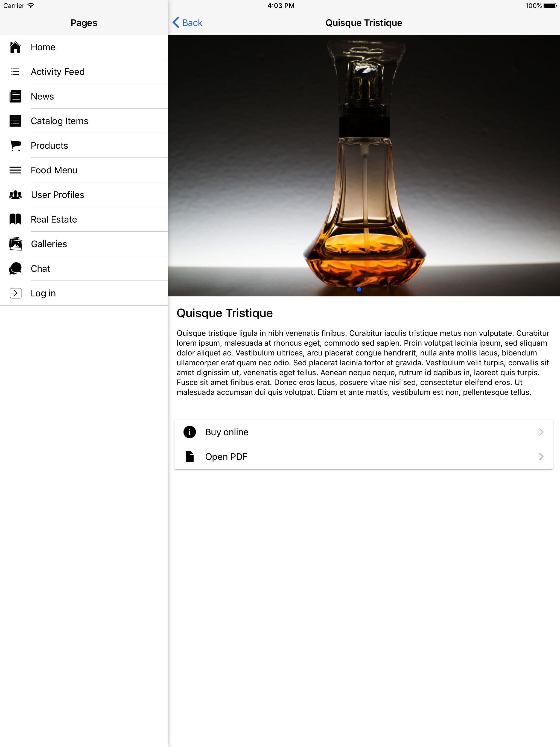Click the Log in arrow icon
The height and width of the screenshot is (747, 560).
pyautogui.click(x=15, y=293)
